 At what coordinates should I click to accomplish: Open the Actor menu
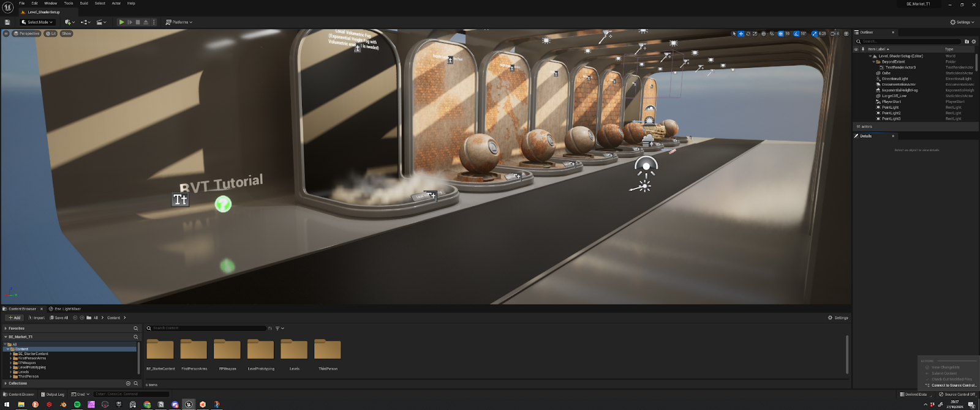pos(116,3)
